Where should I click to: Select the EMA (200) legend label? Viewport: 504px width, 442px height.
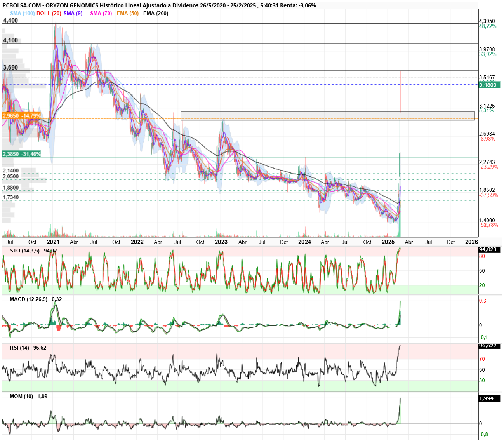pos(156,13)
